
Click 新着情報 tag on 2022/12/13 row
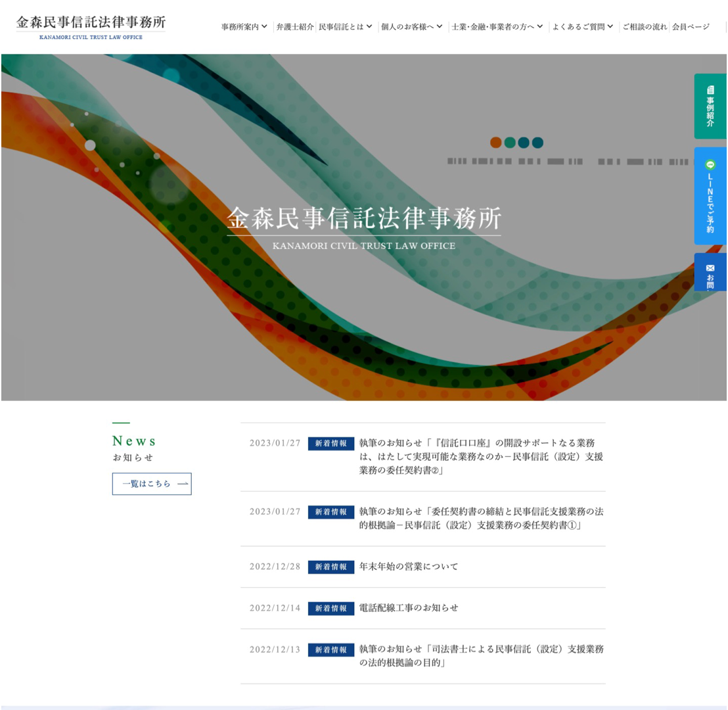331,650
